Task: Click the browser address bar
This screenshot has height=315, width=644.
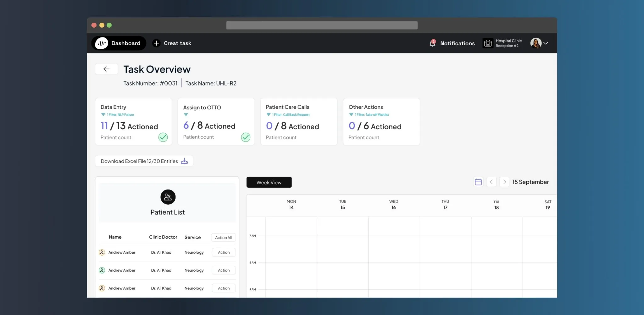Action: pos(322,25)
